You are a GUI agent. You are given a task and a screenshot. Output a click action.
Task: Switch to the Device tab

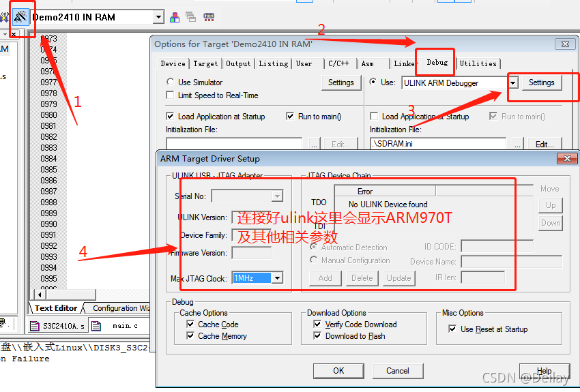173,63
